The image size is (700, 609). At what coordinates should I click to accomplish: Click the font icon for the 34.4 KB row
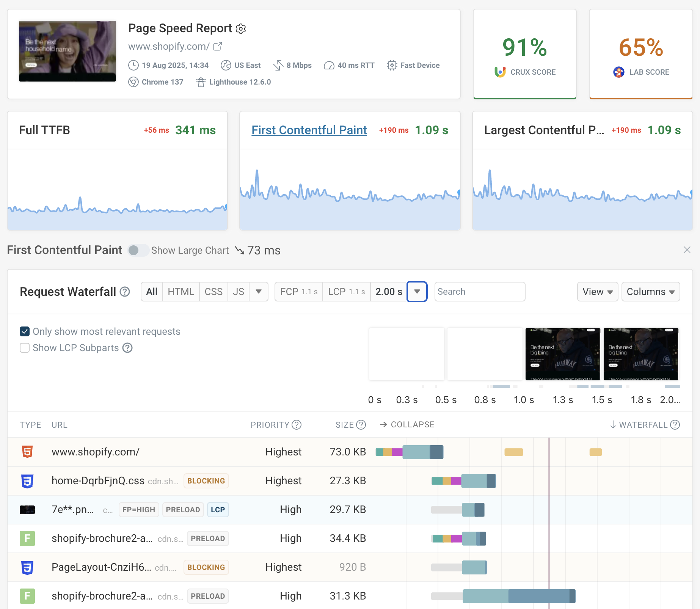pyautogui.click(x=27, y=538)
